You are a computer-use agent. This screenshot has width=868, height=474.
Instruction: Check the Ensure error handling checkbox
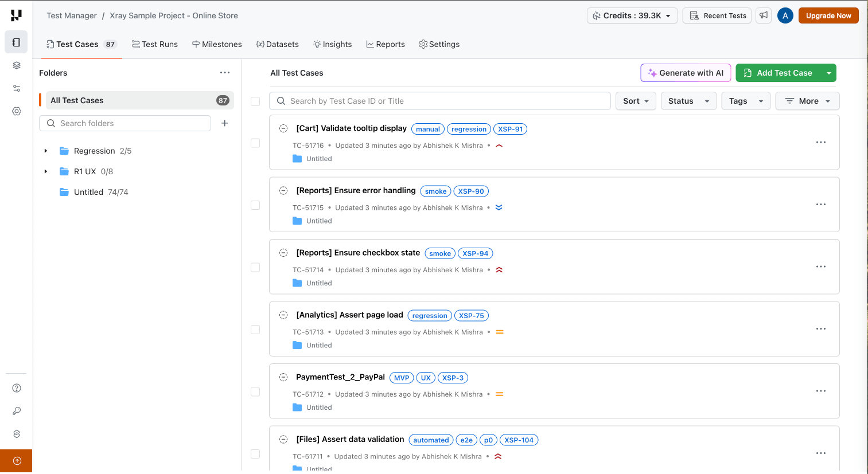(x=255, y=205)
